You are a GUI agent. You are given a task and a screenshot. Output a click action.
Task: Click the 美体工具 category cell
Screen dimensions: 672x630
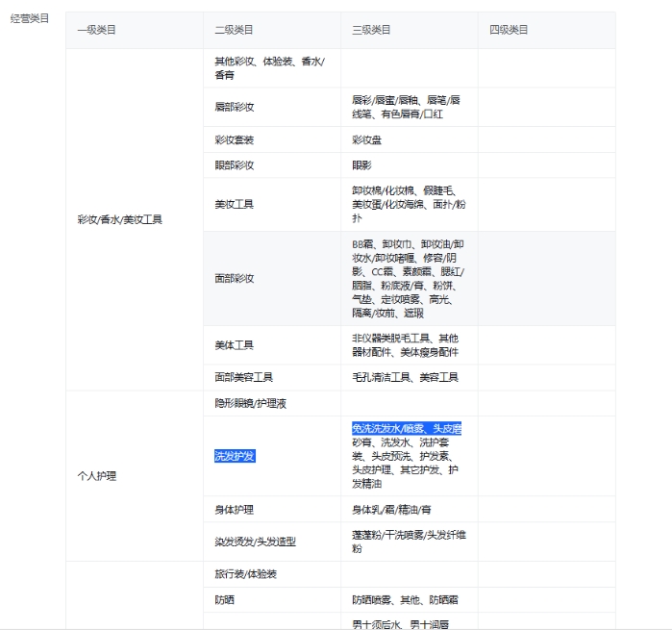(x=235, y=344)
